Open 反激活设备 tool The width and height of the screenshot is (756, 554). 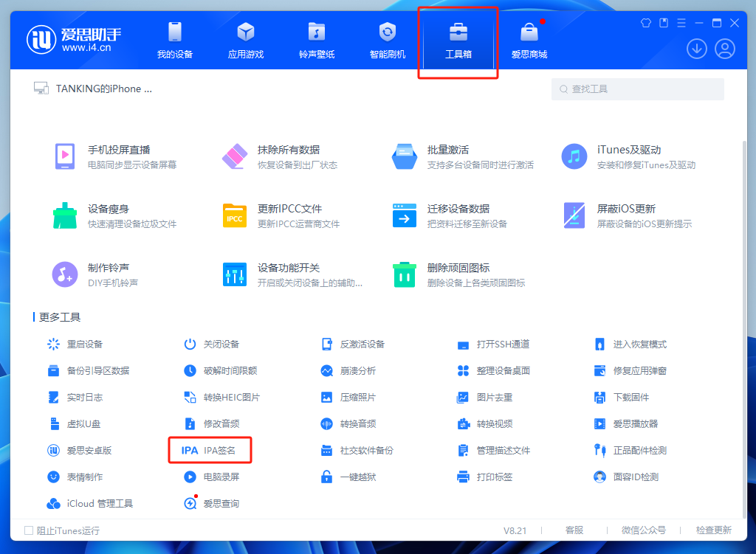coord(353,344)
